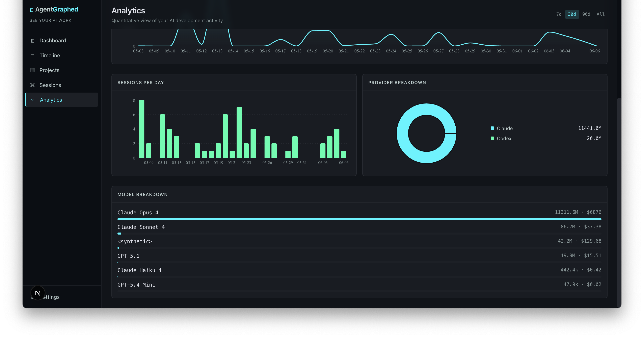644x338 pixels.
Task: Click the 05-08 label on the line chart
Action: [138, 51]
